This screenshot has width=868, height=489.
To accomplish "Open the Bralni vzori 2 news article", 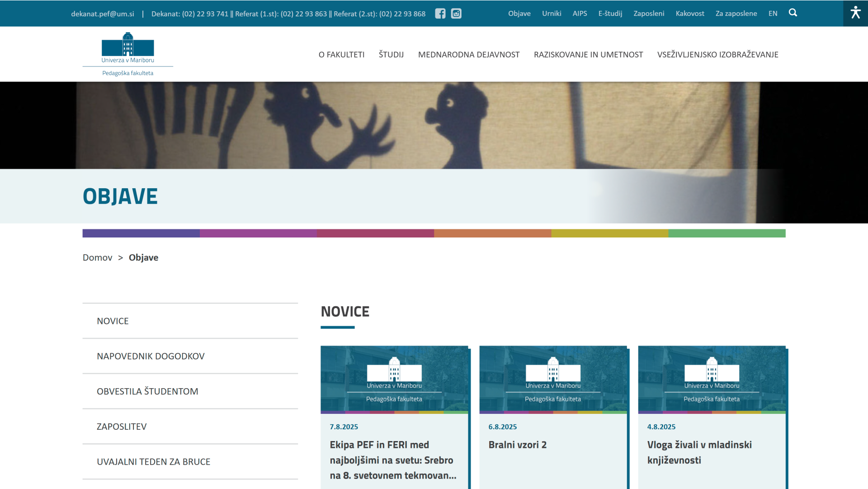I will 517,445.
